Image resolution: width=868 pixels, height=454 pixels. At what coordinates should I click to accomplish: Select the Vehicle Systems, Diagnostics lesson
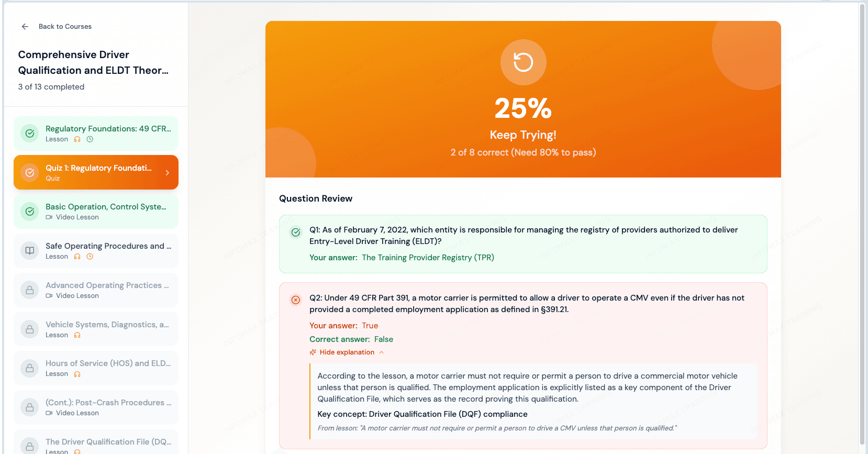tap(96, 329)
